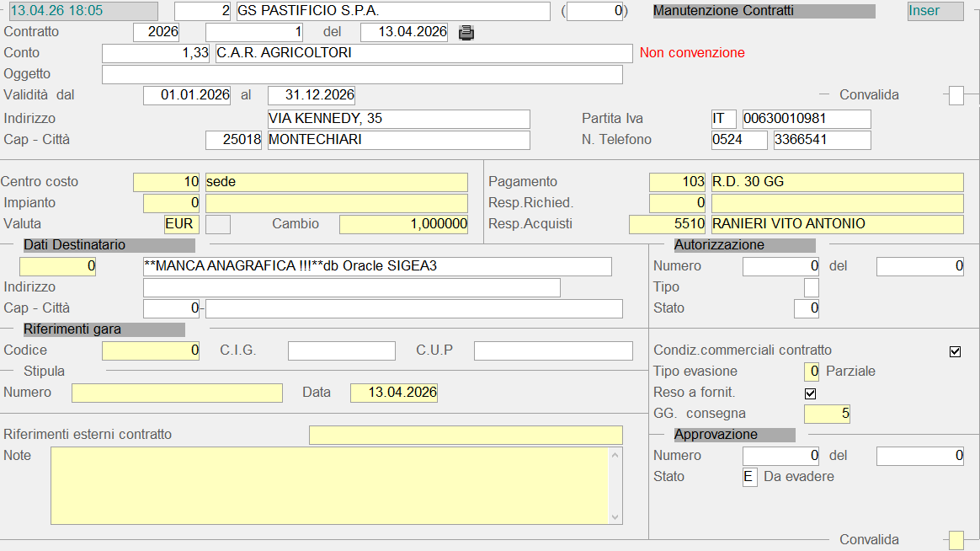The height and width of the screenshot is (551, 980).
Task: Click the Cambio exchange rate field
Action: [403, 224]
